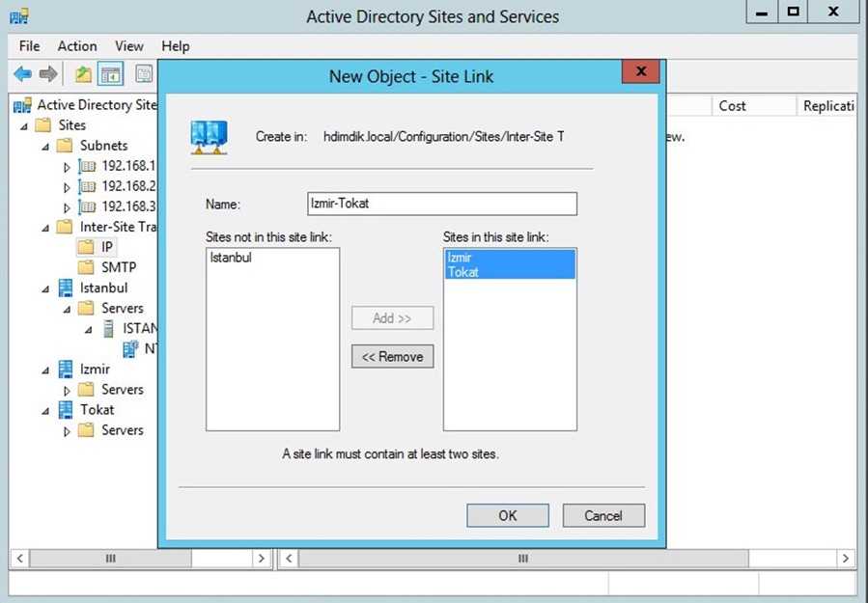Click OK to create site link
The width and height of the screenshot is (868, 603).
click(508, 515)
